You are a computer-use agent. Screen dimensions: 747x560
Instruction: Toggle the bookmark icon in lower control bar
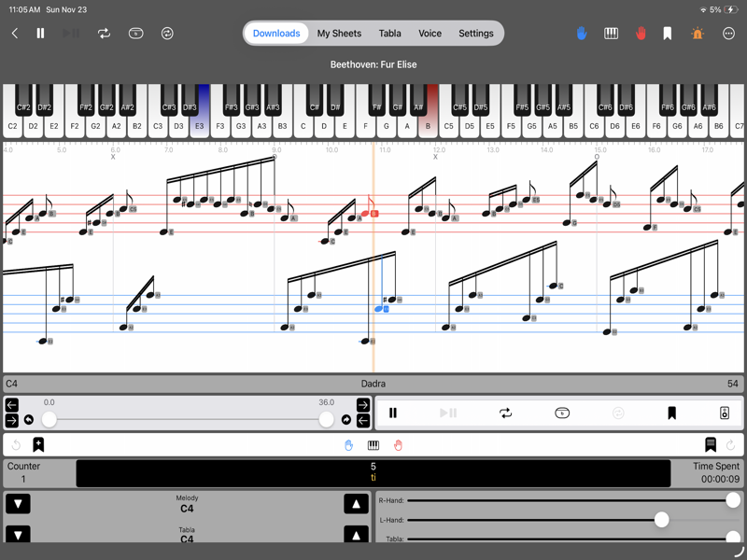(38, 444)
